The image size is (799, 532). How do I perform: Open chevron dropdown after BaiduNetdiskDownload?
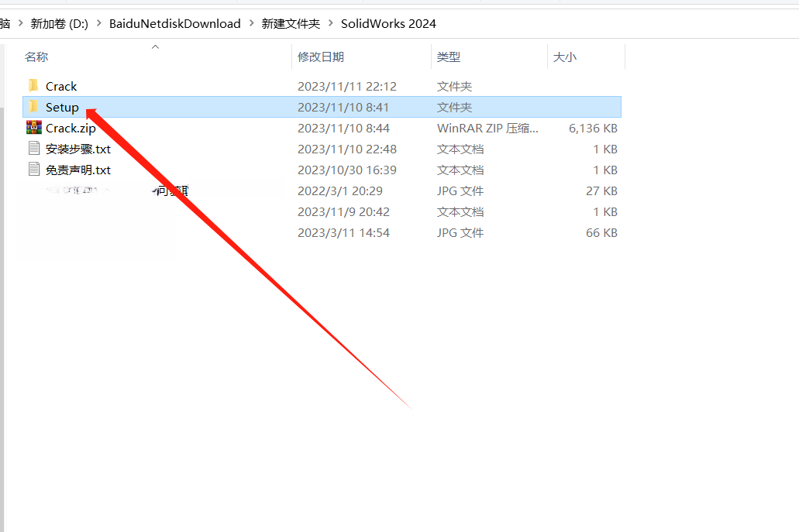coord(251,24)
